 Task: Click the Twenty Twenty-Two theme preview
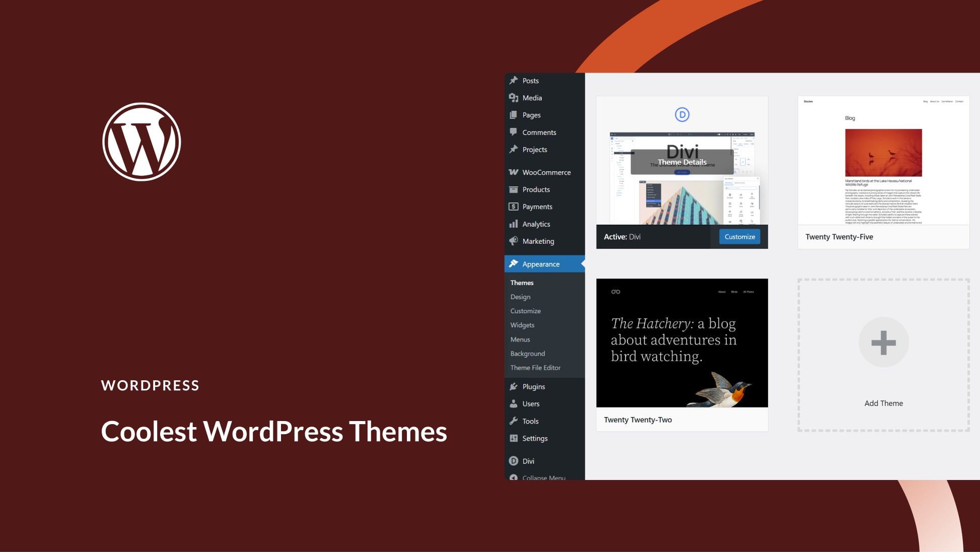(682, 342)
